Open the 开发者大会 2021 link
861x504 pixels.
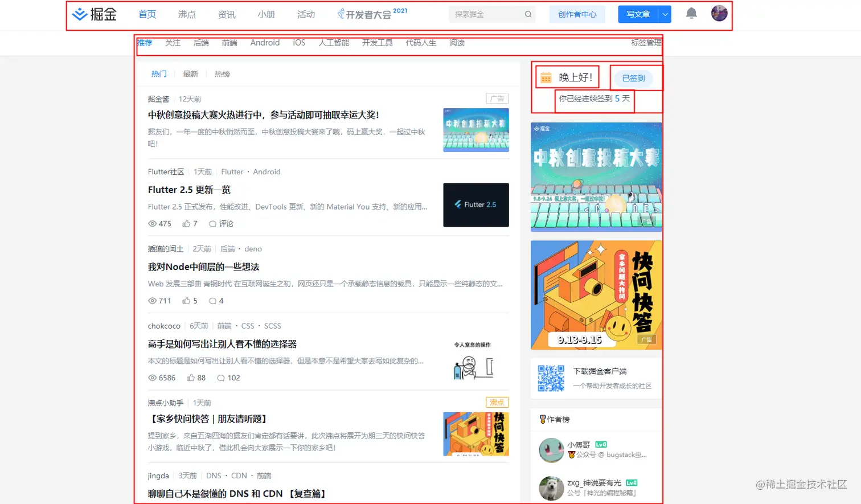(x=372, y=14)
